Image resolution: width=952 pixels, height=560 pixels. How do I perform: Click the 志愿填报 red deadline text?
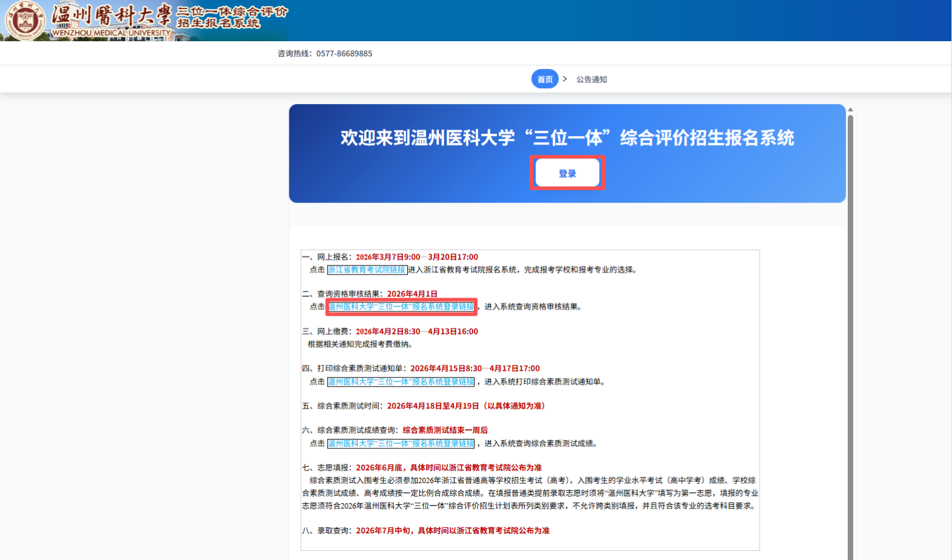pyautogui.click(x=448, y=467)
